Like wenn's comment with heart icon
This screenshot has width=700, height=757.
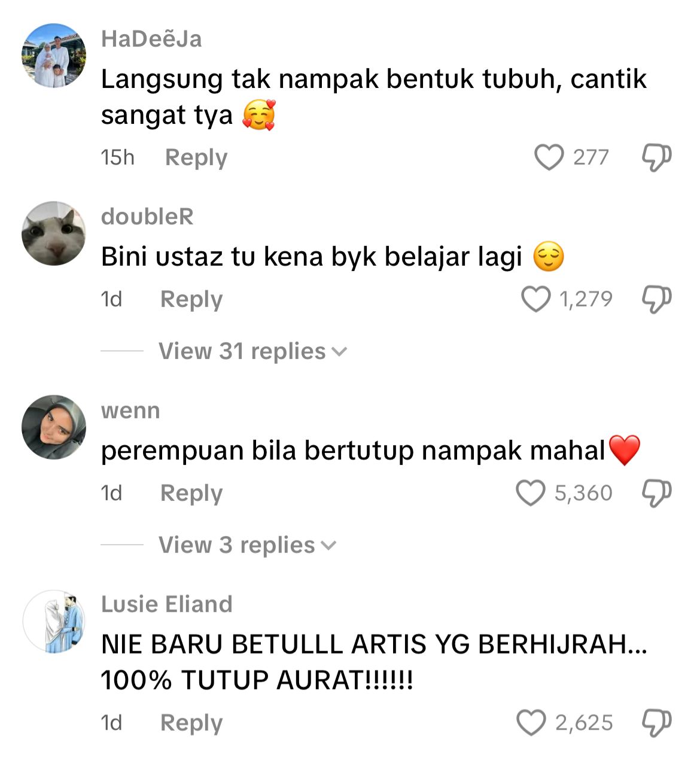(x=531, y=492)
